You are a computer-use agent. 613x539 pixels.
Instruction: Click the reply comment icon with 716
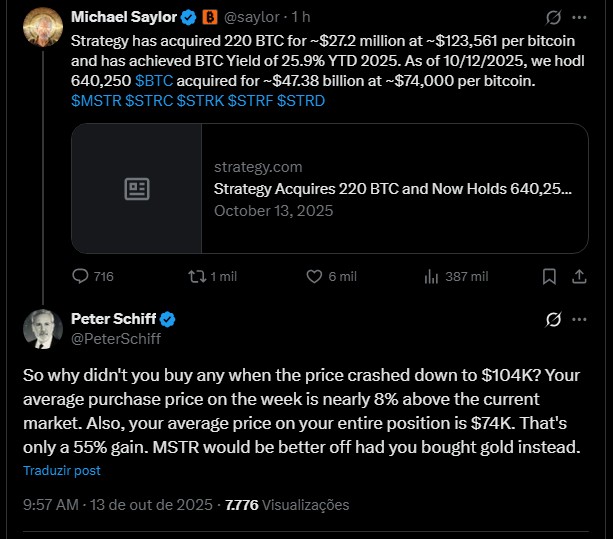pos(82,277)
